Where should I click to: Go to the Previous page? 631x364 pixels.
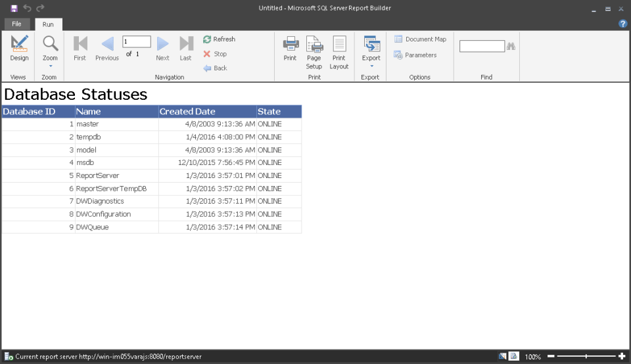coord(107,48)
